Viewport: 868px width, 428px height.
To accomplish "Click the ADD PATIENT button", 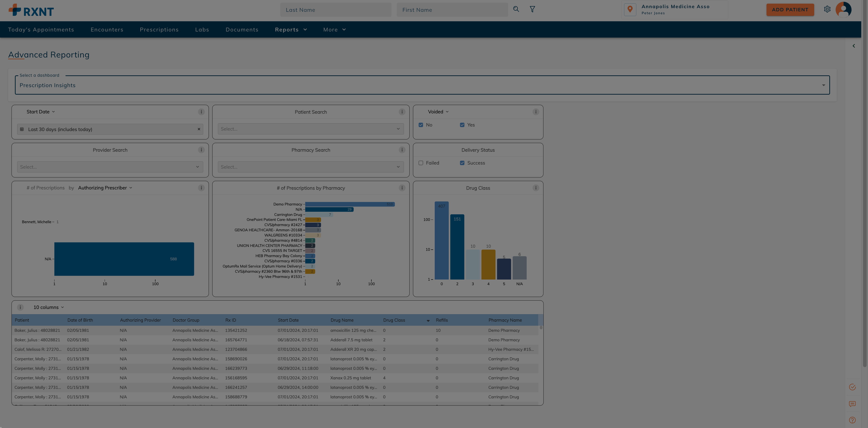I will 790,10.
